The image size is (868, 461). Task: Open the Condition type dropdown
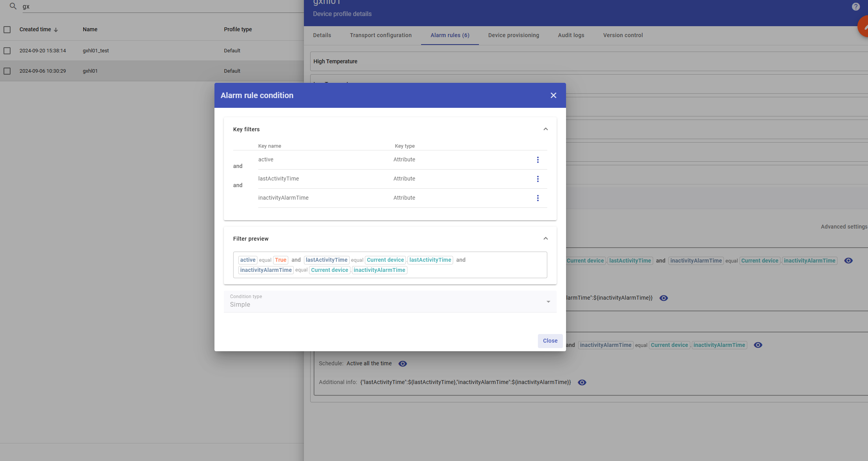[390, 302]
